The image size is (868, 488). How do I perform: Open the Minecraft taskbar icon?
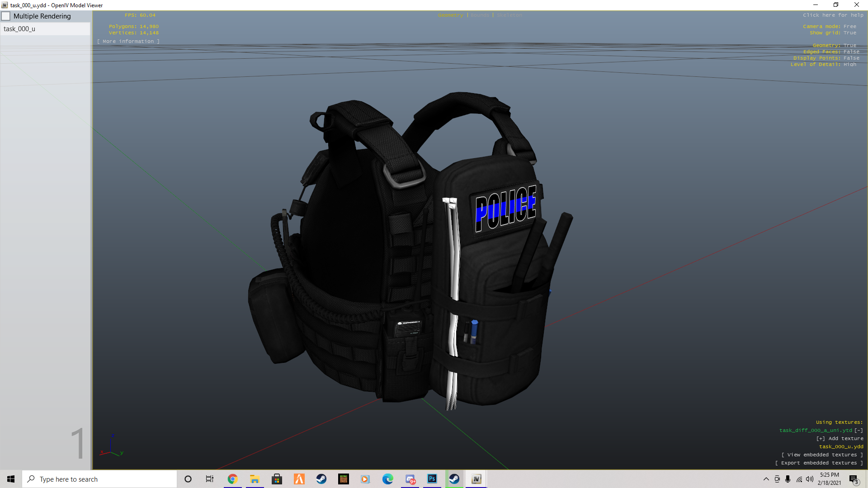(344, 479)
